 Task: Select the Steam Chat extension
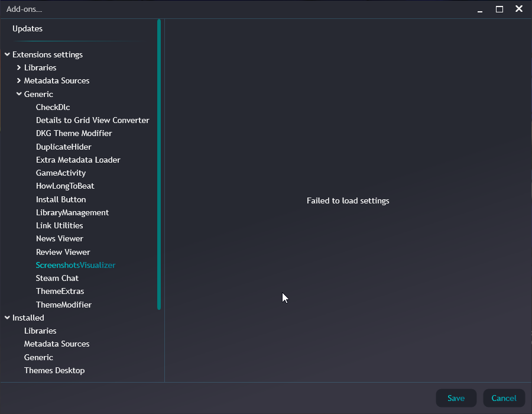(x=57, y=278)
